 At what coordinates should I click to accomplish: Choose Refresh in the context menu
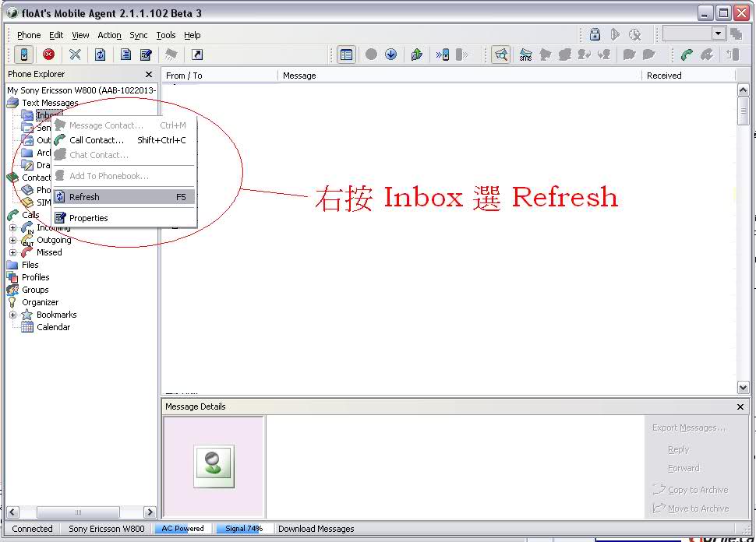coord(124,197)
